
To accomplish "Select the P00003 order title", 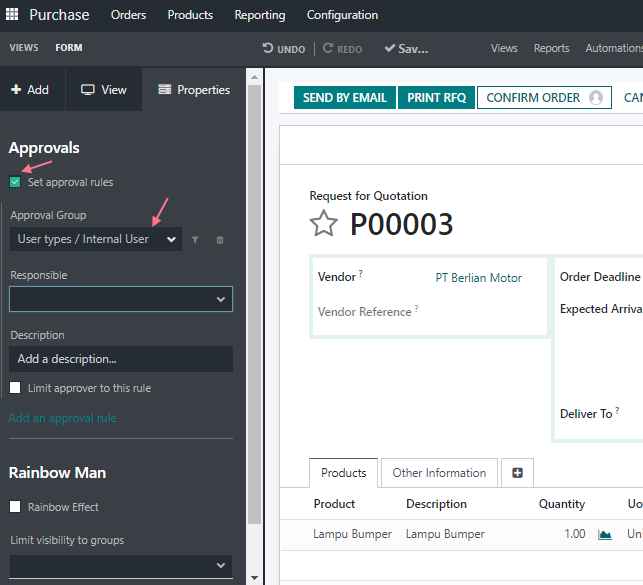I will (402, 224).
